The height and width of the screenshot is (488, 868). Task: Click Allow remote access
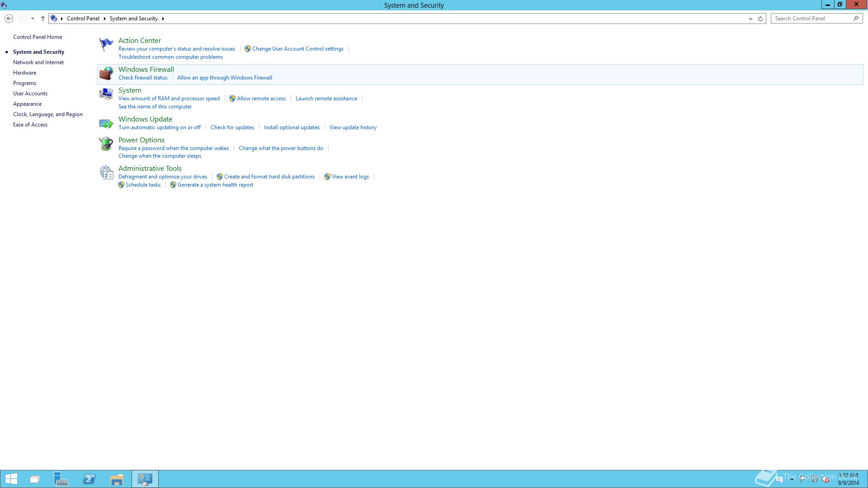pyautogui.click(x=261, y=99)
